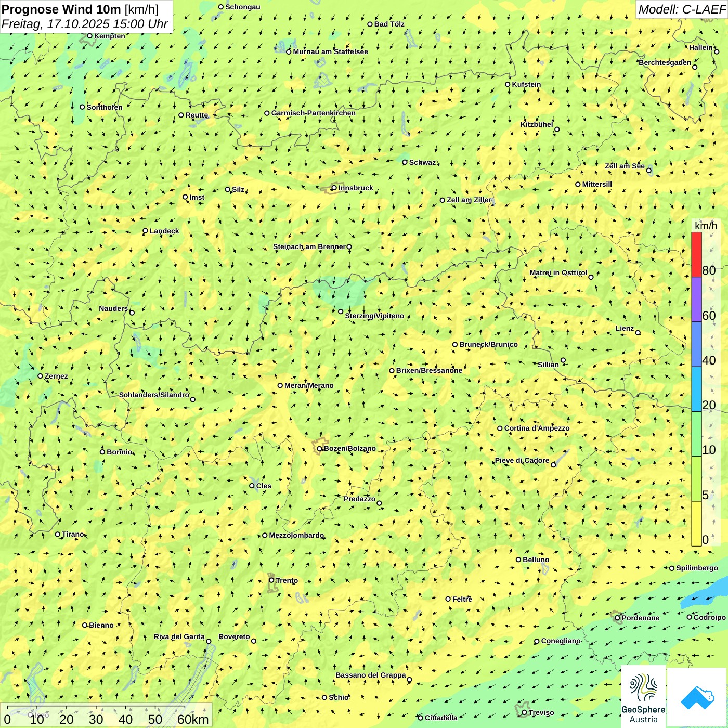Click the Kempten city label
728x728 pixels.
110,36
